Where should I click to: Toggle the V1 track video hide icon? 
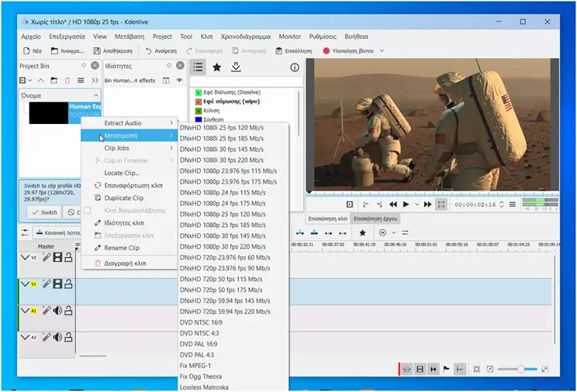(x=57, y=284)
